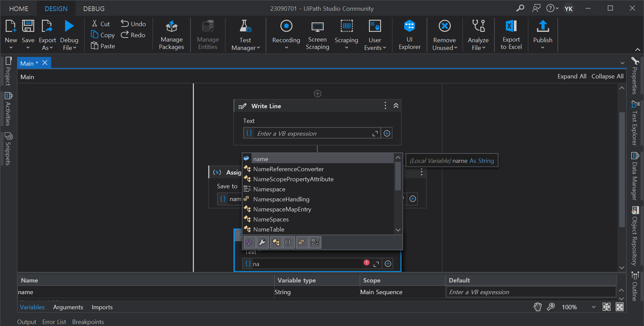Redo the last action

coord(133,35)
